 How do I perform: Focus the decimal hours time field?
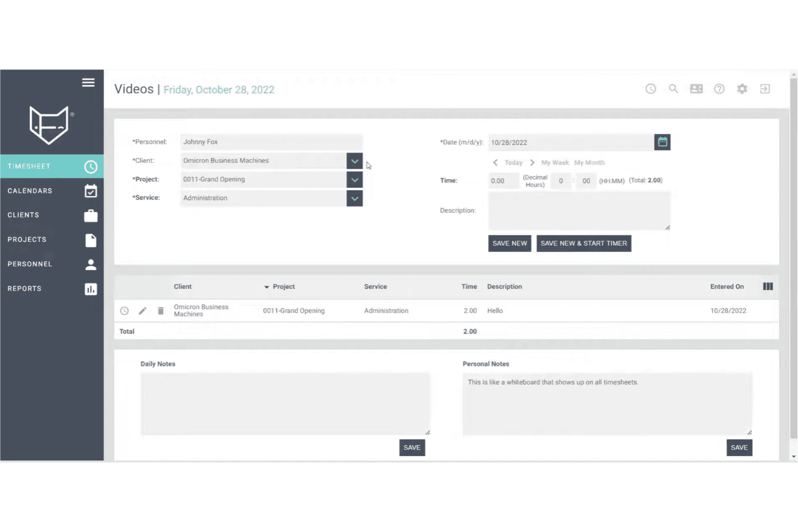pyautogui.click(x=504, y=181)
